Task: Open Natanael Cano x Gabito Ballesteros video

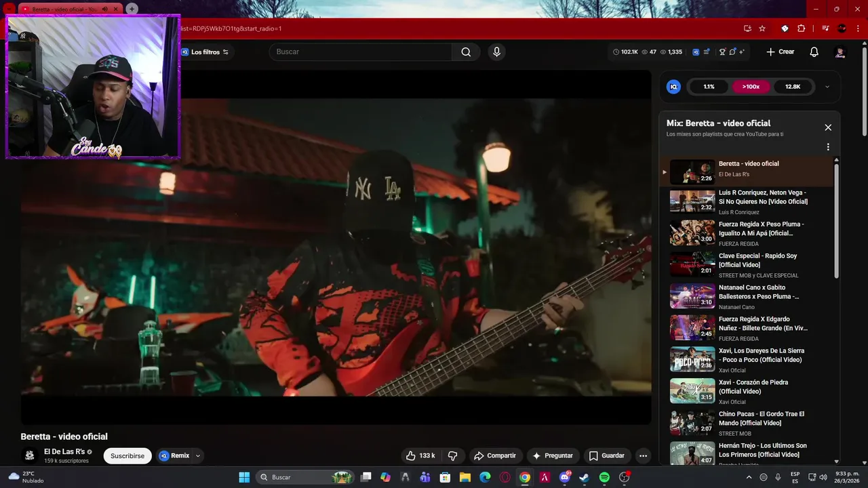Action: (x=746, y=297)
